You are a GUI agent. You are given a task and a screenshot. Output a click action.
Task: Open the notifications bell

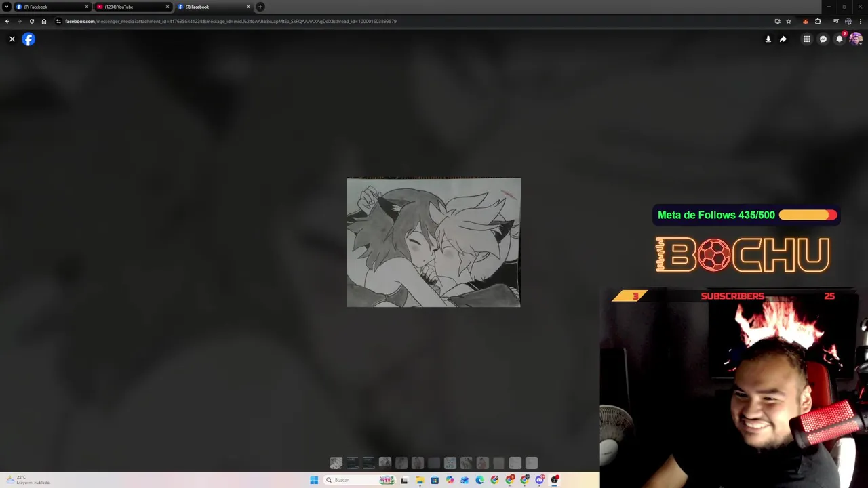pyautogui.click(x=840, y=39)
